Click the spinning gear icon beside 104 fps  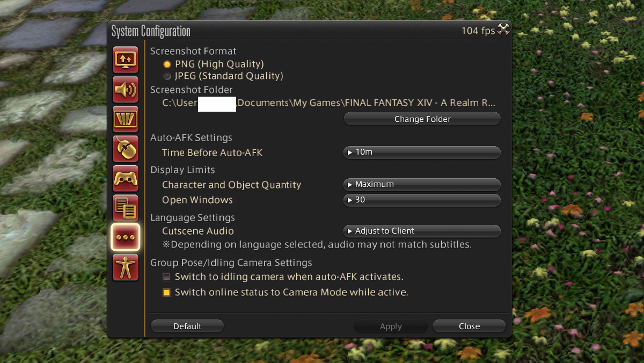[x=503, y=30]
